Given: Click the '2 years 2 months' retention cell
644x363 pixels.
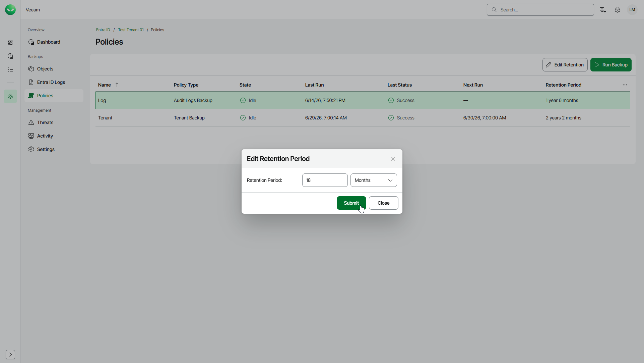Looking at the screenshot, I should point(564,118).
